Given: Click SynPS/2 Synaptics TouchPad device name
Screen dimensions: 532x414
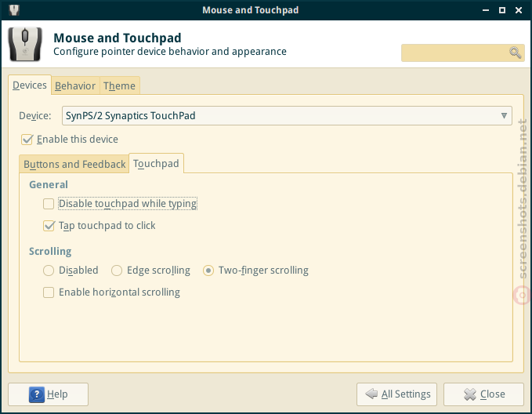Looking at the screenshot, I should coord(131,116).
